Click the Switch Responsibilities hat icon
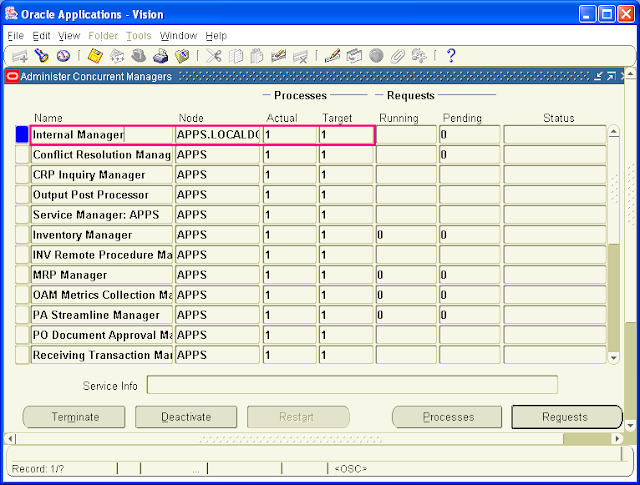The width and height of the screenshot is (640, 485). point(139,56)
